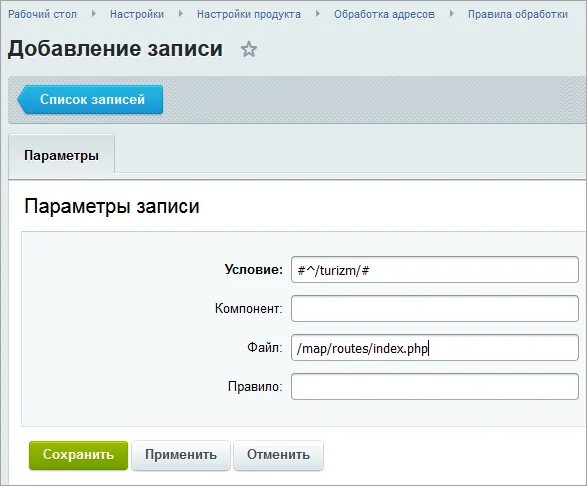
Task: Expand arrow after 'Обработка адресов' breadcrumb
Action: (x=451, y=14)
